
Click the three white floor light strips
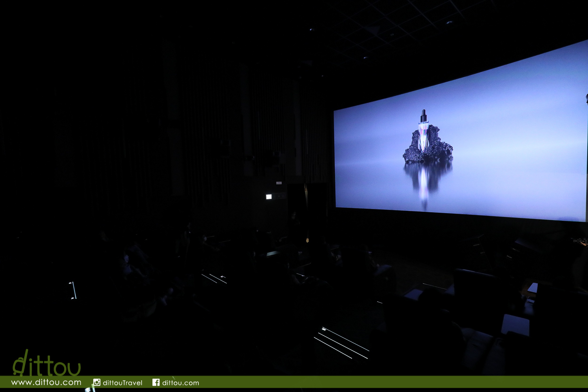tap(342, 343)
